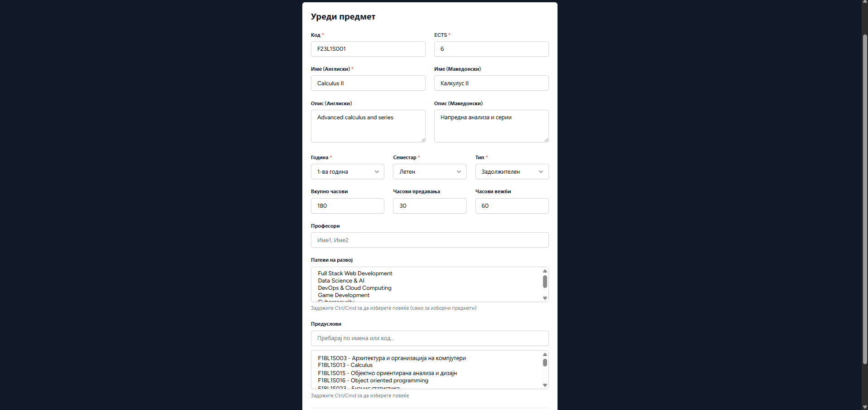Click the Macedonian description textarea
868x410 pixels.
[491, 126]
